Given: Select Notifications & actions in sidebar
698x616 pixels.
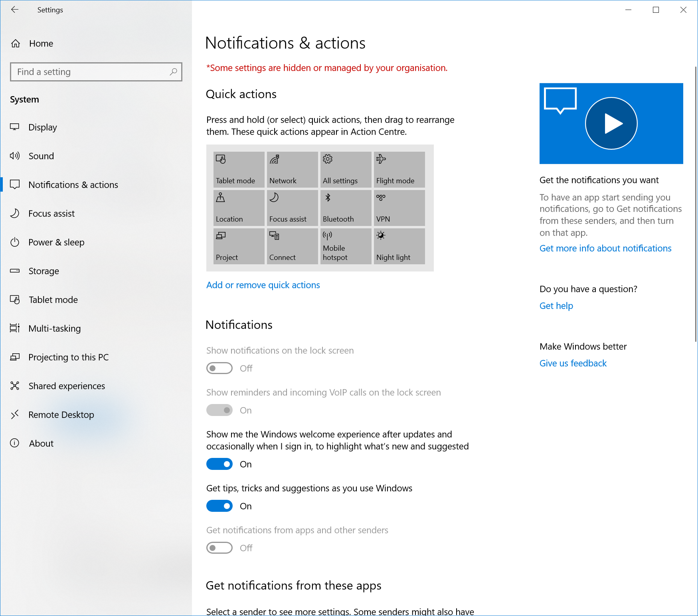Looking at the screenshot, I should (96, 185).
